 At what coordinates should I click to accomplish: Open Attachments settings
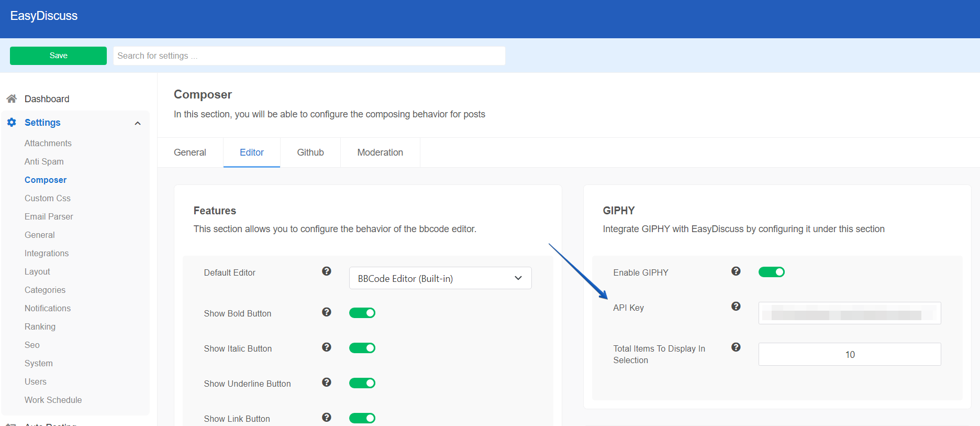(48, 143)
